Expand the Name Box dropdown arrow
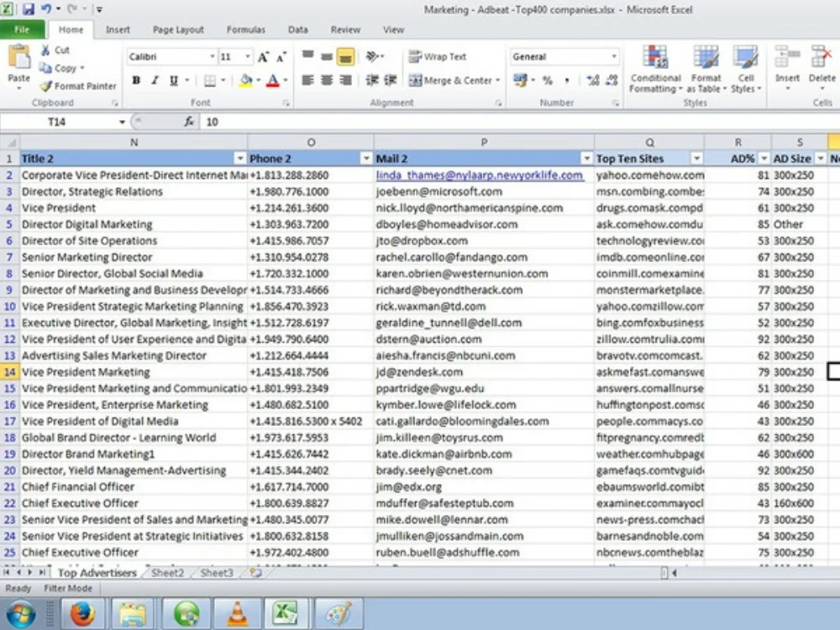 122,122
